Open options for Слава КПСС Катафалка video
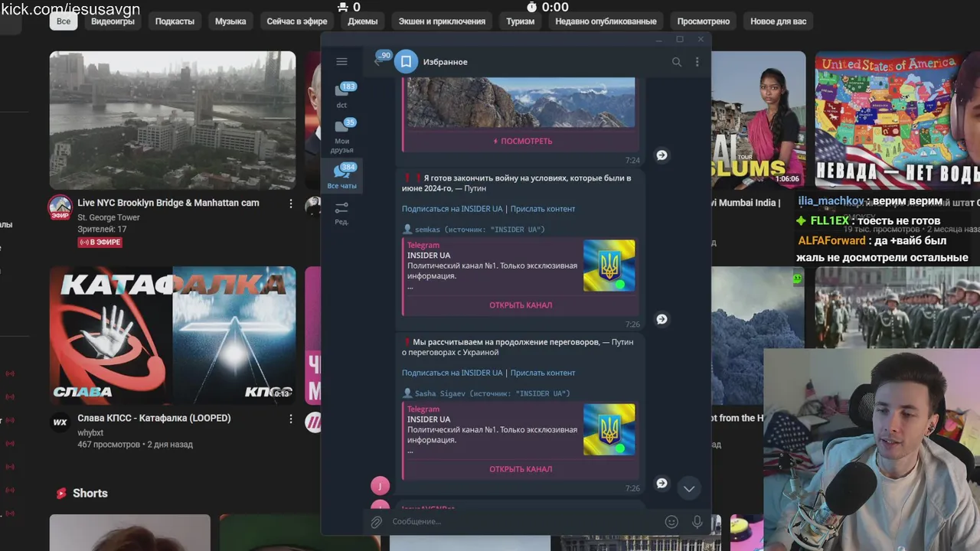980x551 pixels. click(x=290, y=419)
